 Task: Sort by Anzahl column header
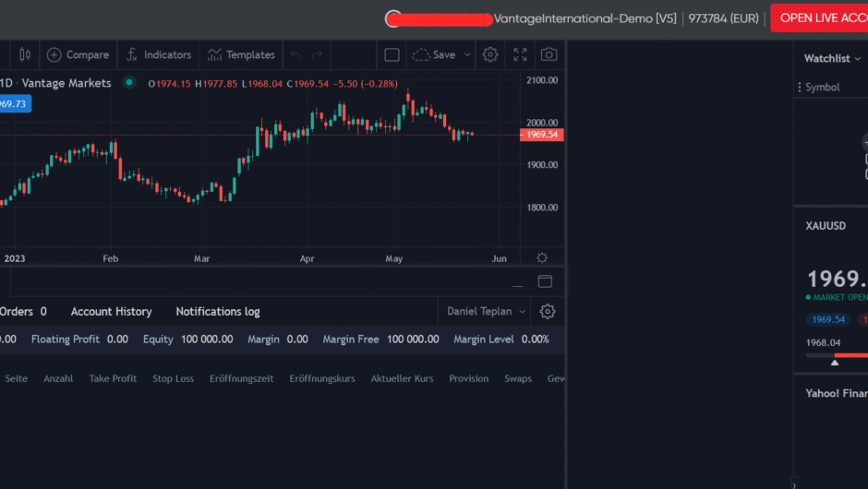coord(58,378)
